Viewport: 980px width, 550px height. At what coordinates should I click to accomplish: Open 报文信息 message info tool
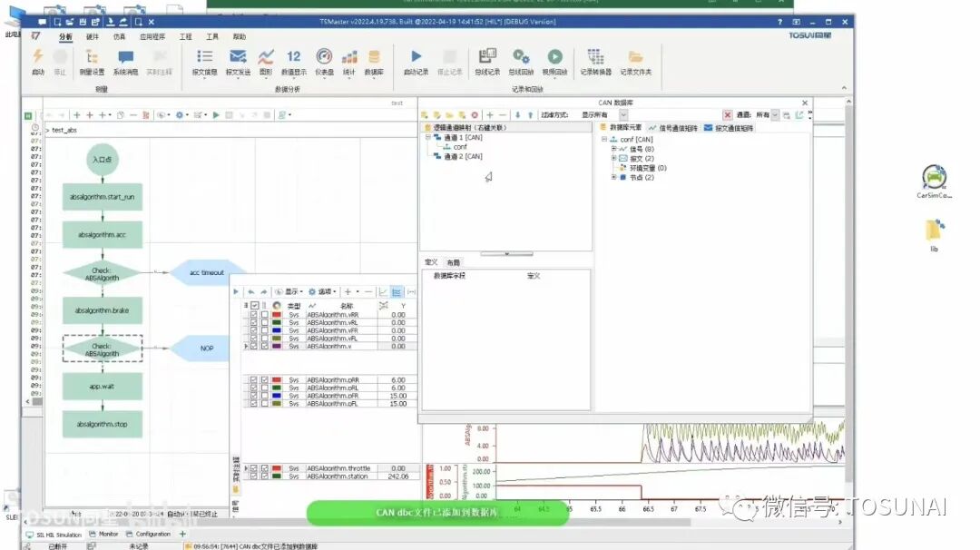click(204, 62)
